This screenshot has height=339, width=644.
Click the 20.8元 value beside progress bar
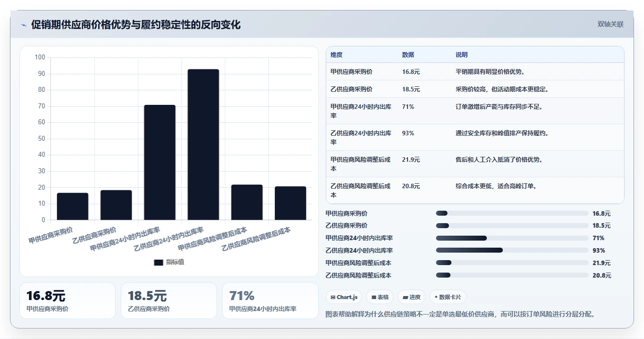click(x=602, y=275)
